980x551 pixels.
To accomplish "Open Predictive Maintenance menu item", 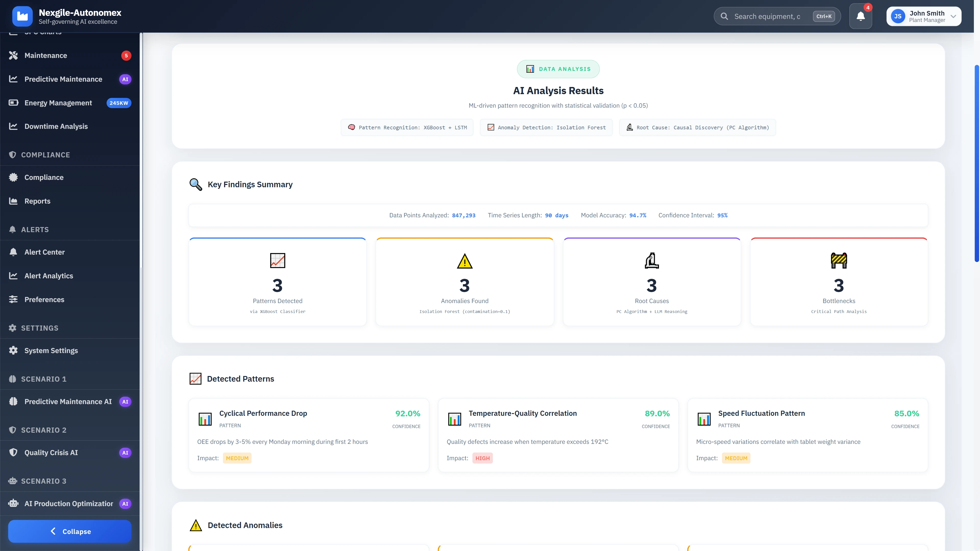I will coord(63,79).
